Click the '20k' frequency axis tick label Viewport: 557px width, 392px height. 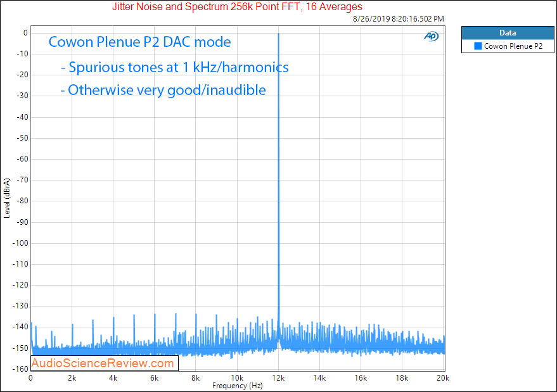(x=443, y=378)
